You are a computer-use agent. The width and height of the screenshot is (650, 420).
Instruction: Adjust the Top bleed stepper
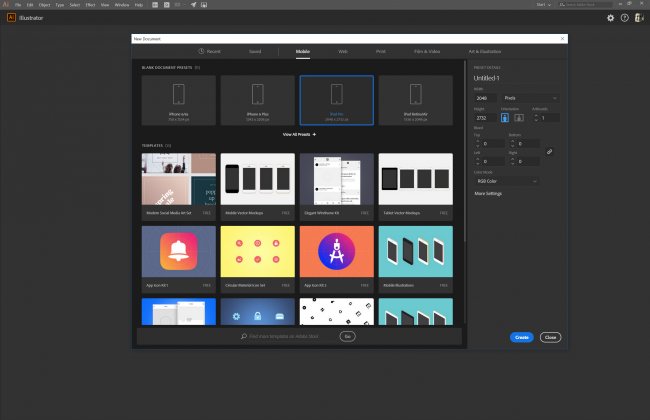(478, 143)
